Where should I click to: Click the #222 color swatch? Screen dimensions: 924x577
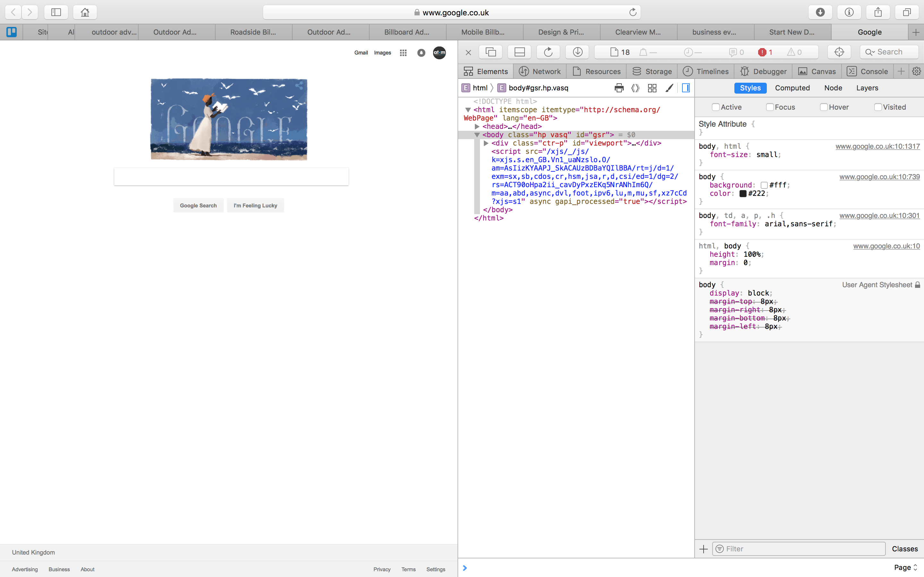[x=743, y=194]
